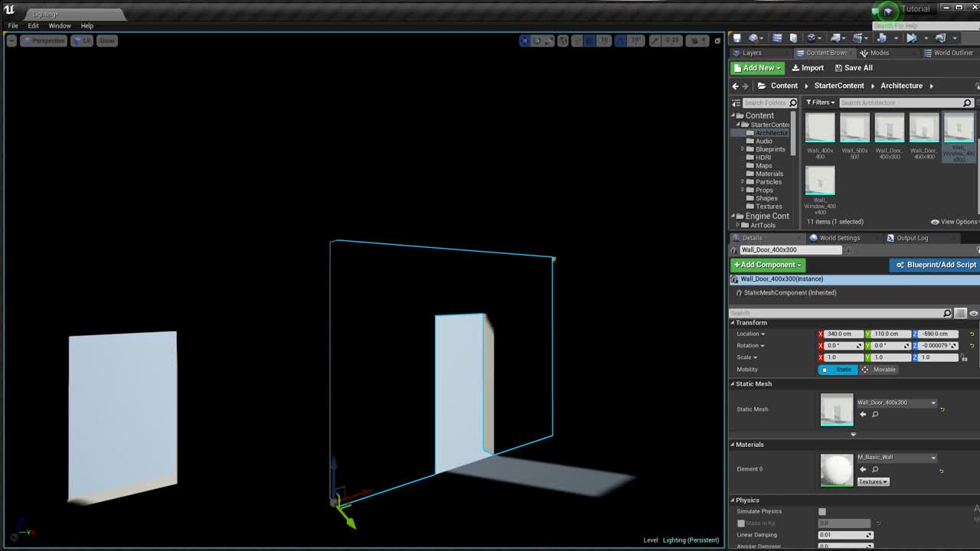Screen dimensions: 980x551
Task: Toggle details visibility eye filter
Action: pos(974,313)
